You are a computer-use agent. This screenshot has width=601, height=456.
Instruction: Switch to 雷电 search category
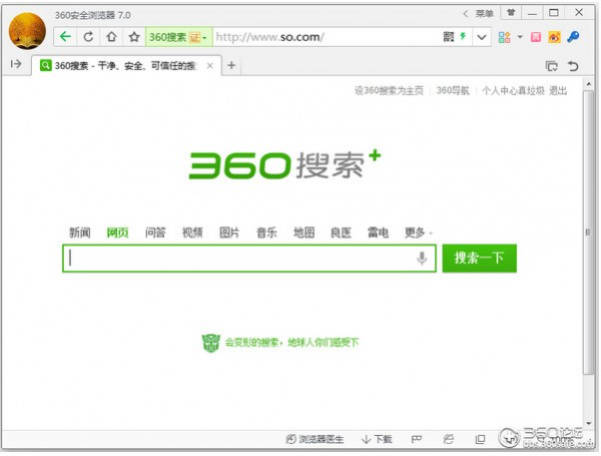coord(378,232)
